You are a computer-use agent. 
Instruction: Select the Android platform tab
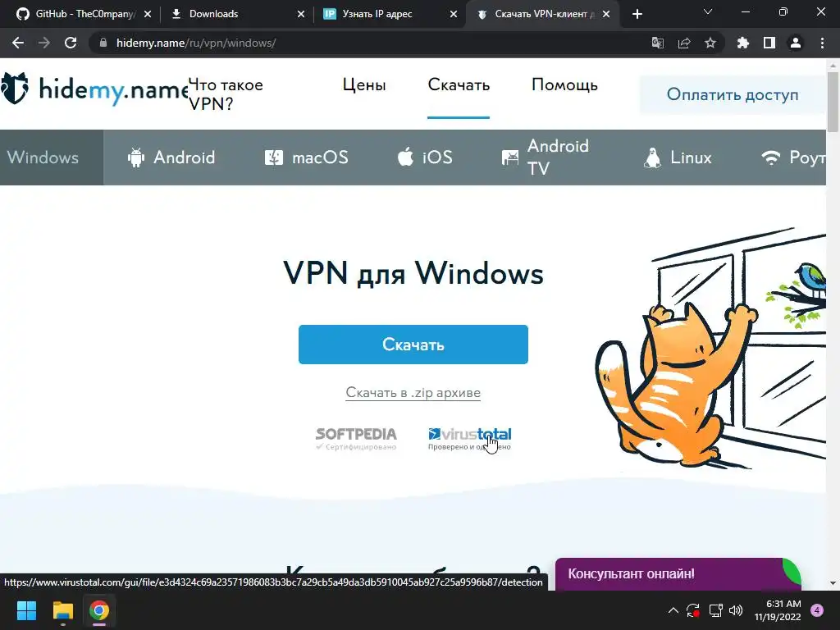171,157
